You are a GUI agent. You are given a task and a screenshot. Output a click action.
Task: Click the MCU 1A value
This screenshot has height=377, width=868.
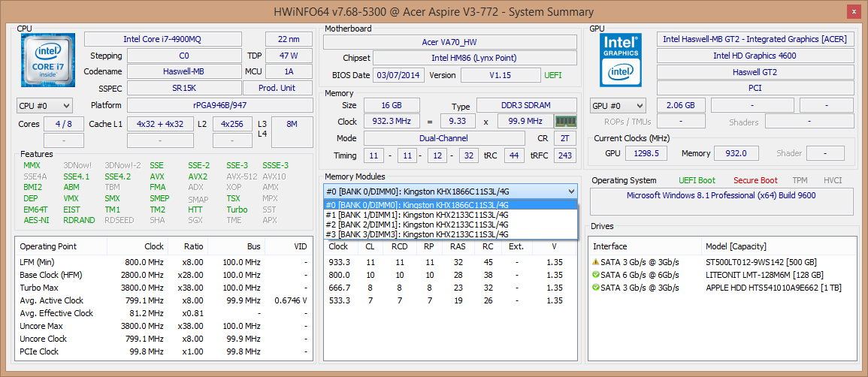click(289, 72)
